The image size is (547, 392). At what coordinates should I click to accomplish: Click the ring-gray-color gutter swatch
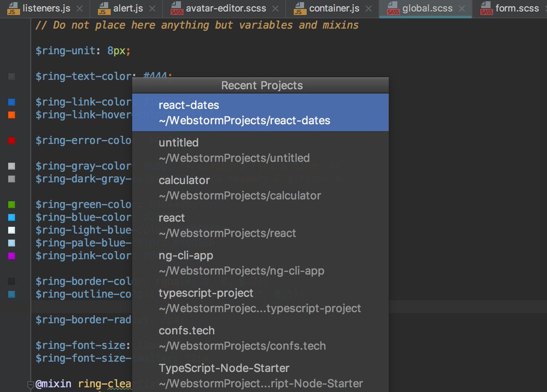coord(12,166)
